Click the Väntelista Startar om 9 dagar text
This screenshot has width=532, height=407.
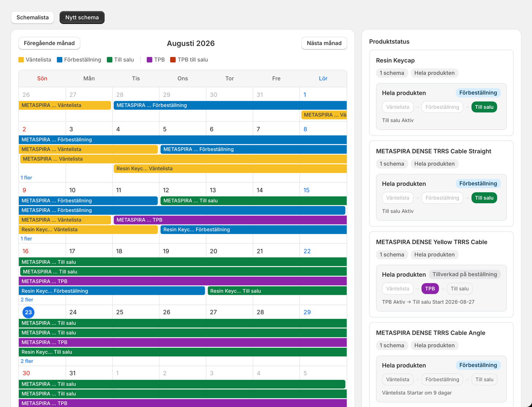click(417, 393)
